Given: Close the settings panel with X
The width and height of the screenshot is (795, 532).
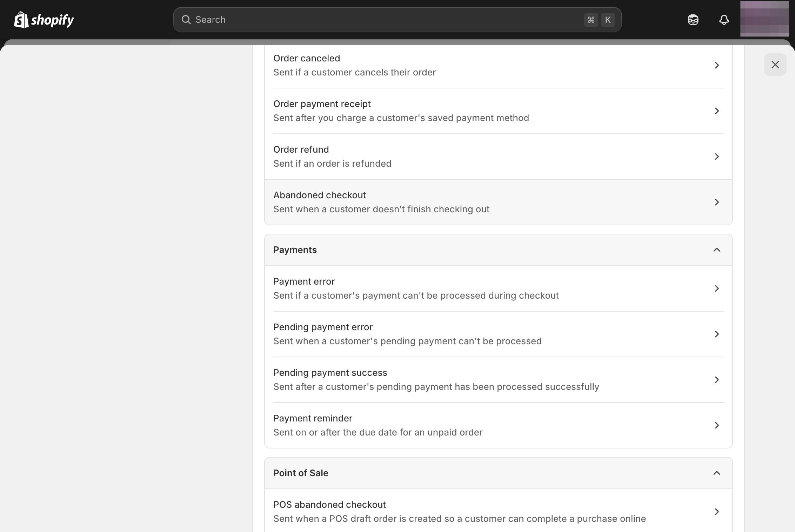Looking at the screenshot, I should [775, 65].
